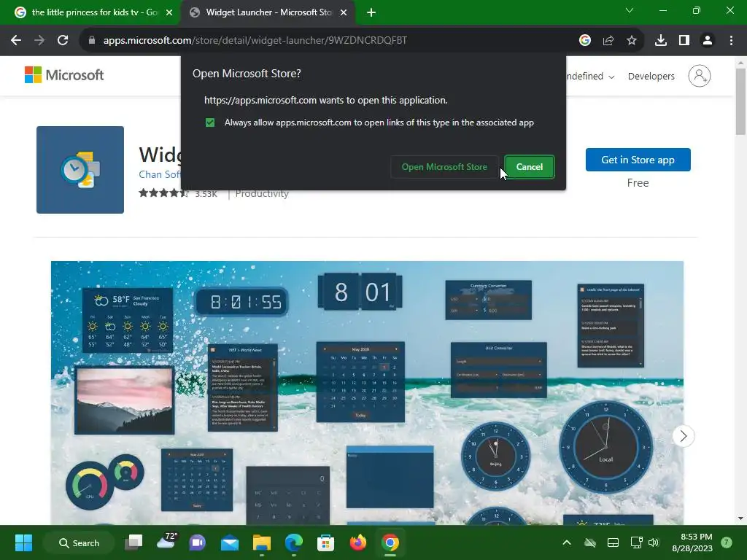Open Chrome three-dot menu
The width and height of the screenshot is (747, 560).
pos(731,41)
